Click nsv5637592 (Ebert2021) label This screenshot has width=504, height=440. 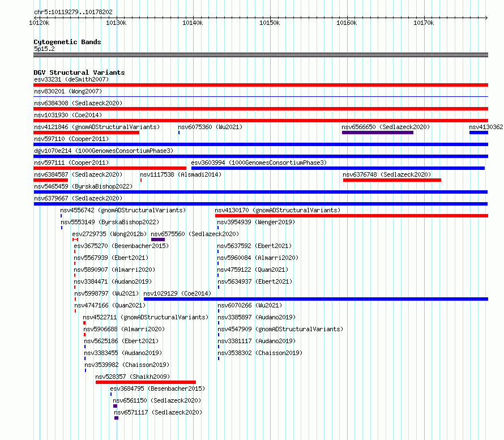point(254,246)
